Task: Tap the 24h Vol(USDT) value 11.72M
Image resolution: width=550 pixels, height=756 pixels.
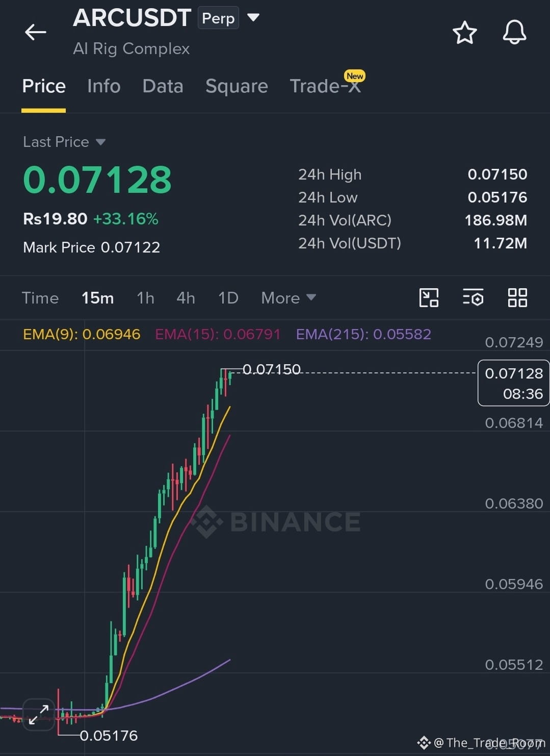Action: pyautogui.click(x=501, y=243)
